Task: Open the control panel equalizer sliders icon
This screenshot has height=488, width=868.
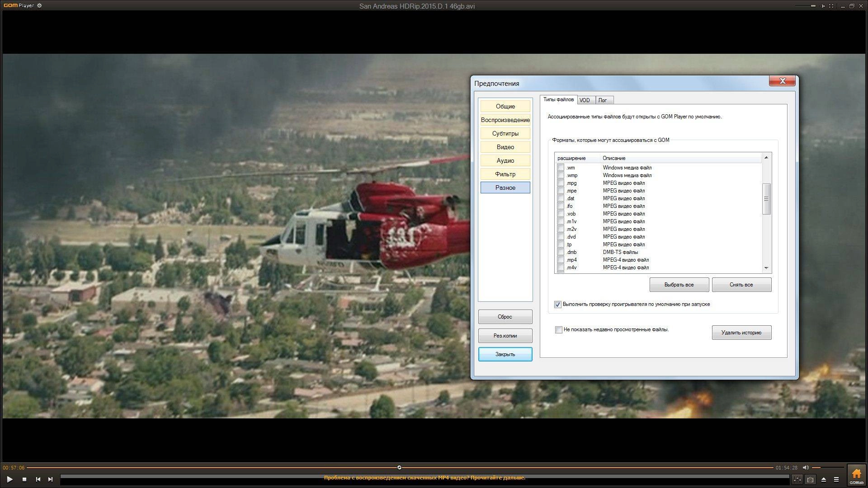Action: (x=797, y=479)
